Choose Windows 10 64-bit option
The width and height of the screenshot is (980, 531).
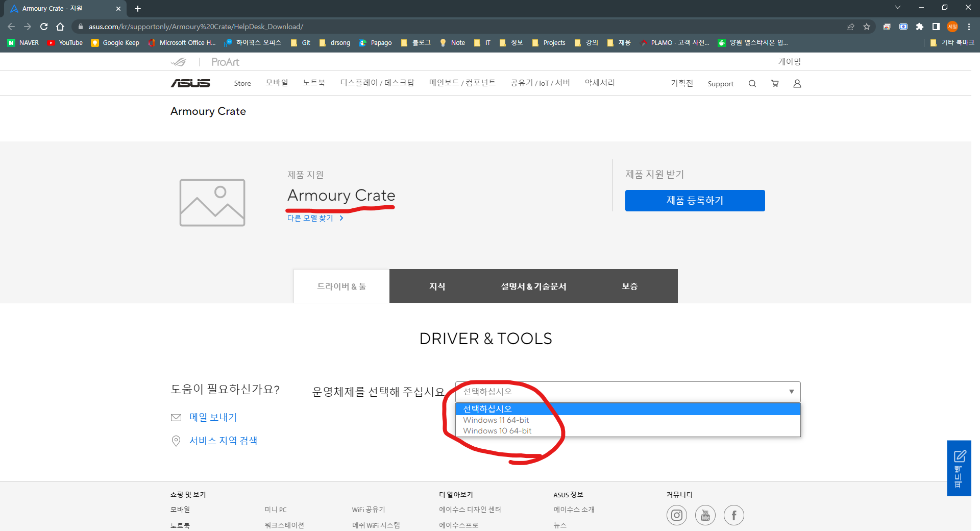click(x=628, y=431)
